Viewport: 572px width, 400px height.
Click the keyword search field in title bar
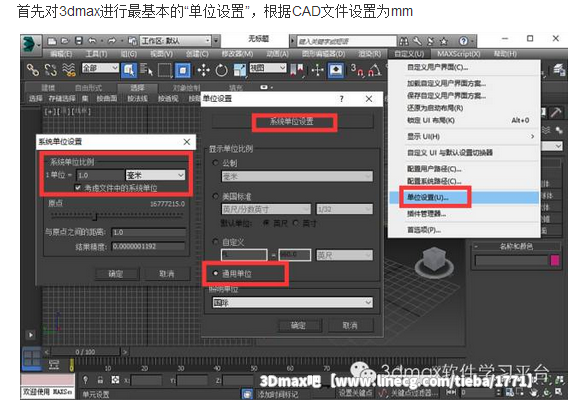(x=347, y=41)
